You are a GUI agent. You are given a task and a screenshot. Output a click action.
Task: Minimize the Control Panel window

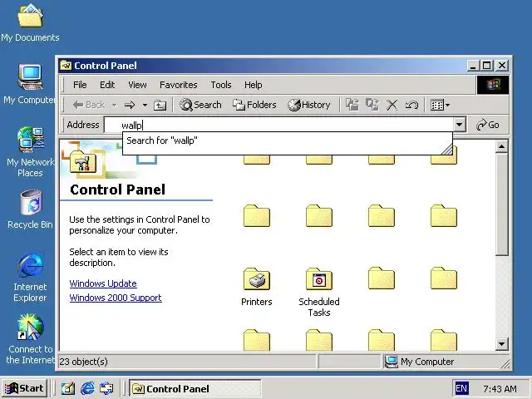[x=472, y=65]
